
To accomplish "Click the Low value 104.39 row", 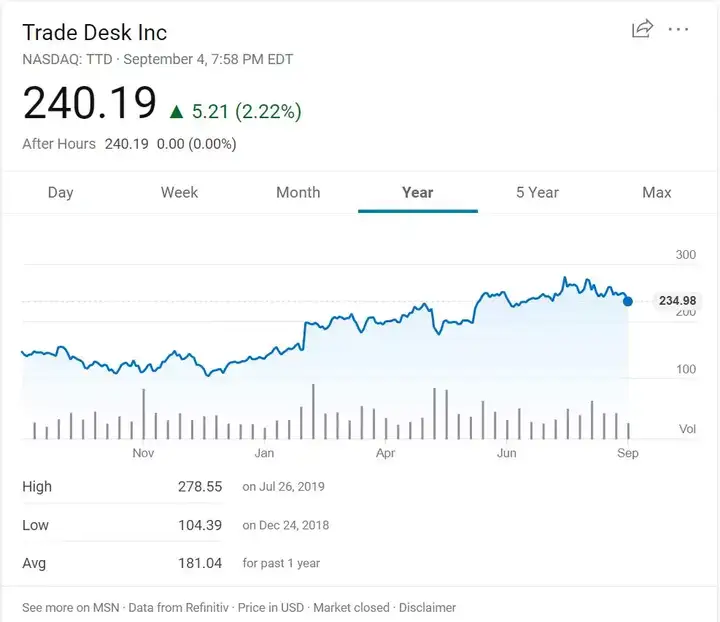I will tap(176, 525).
